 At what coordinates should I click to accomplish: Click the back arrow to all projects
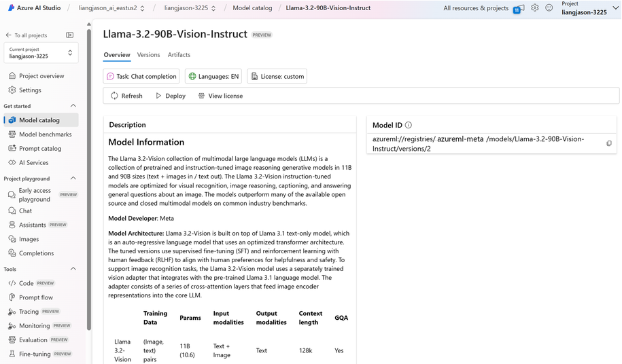click(x=8, y=35)
